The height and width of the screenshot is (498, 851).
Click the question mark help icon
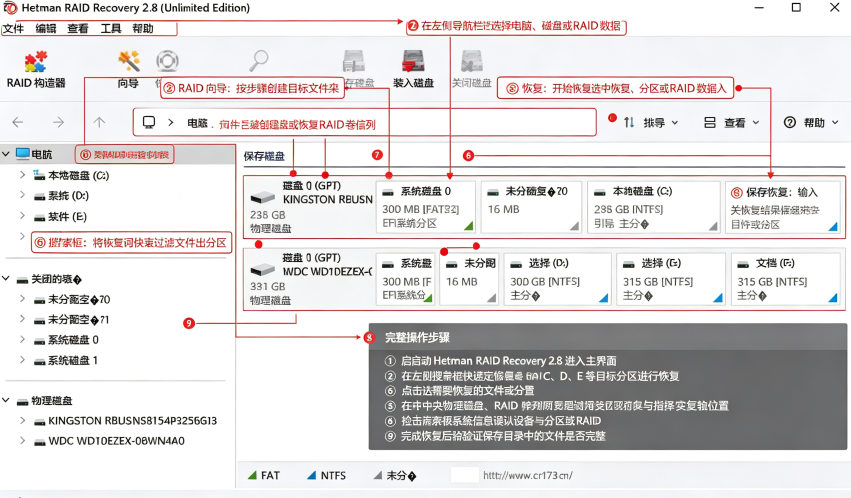pos(790,123)
